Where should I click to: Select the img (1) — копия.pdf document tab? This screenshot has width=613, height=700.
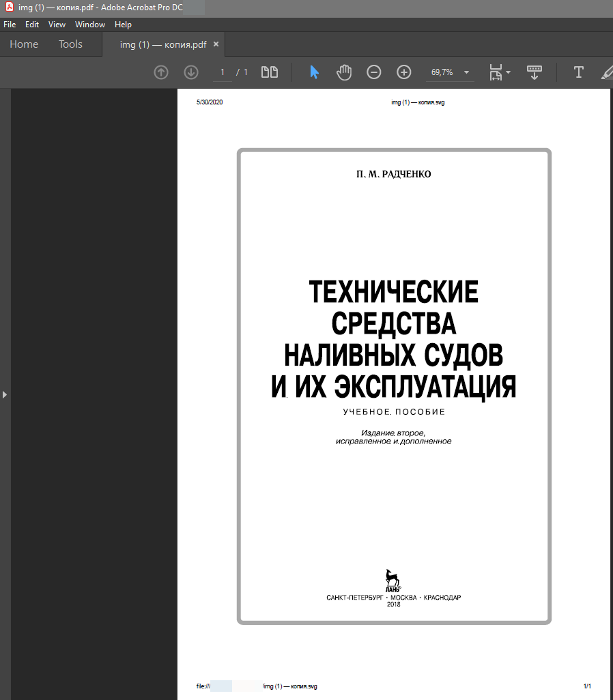[x=163, y=44]
